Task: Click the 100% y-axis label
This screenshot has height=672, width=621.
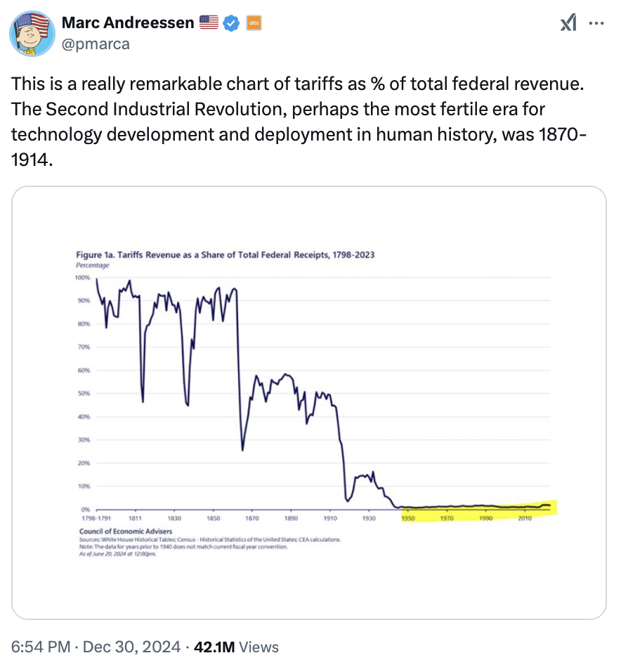Action: coord(83,278)
